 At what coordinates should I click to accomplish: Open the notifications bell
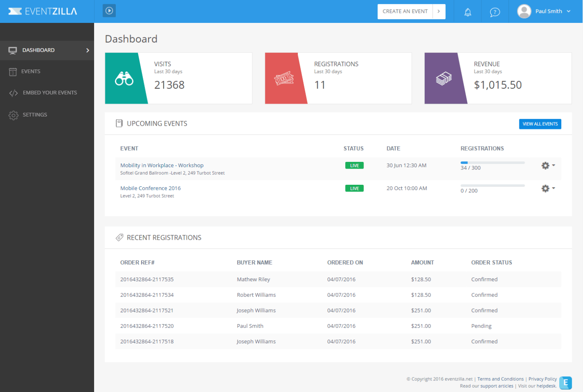coord(467,12)
